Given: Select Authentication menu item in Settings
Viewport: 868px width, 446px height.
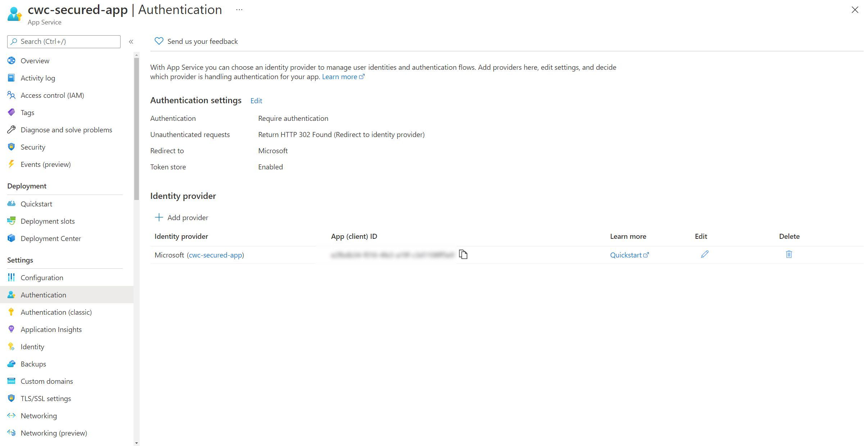Looking at the screenshot, I should (x=43, y=295).
